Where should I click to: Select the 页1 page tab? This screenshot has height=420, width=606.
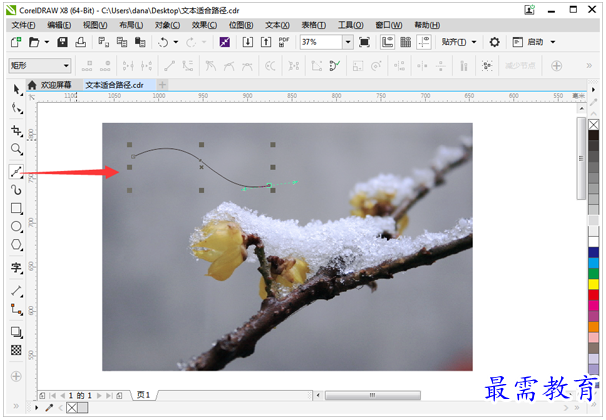[143, 395]
